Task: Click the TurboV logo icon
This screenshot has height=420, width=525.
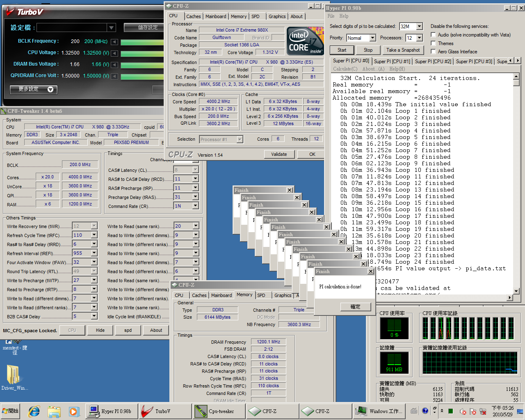Action: [11, 12]
